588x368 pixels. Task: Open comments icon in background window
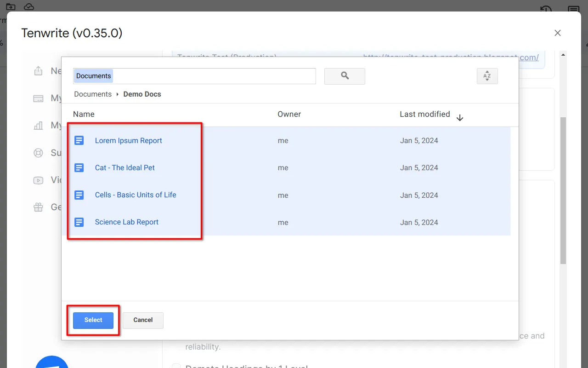tap(573, 9)
